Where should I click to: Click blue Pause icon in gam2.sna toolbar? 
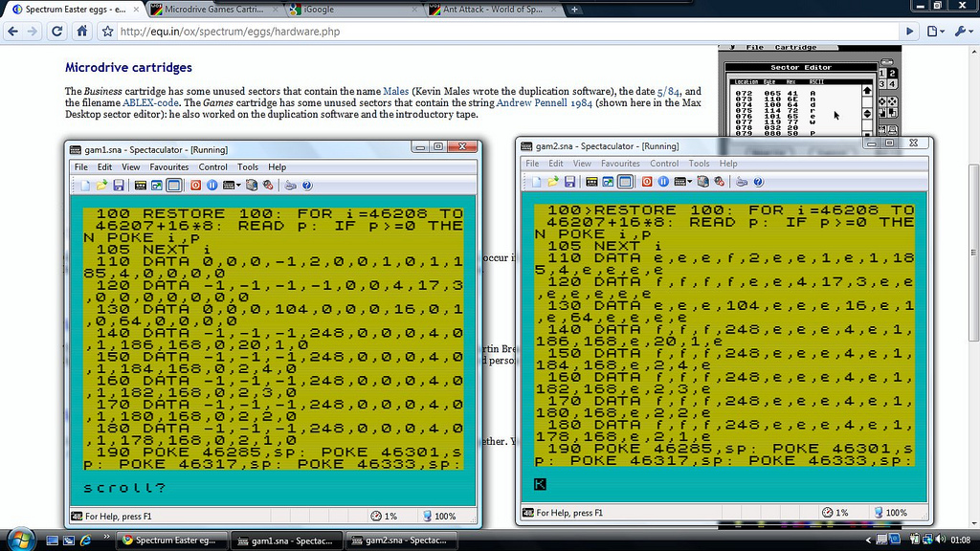(664, 182)
